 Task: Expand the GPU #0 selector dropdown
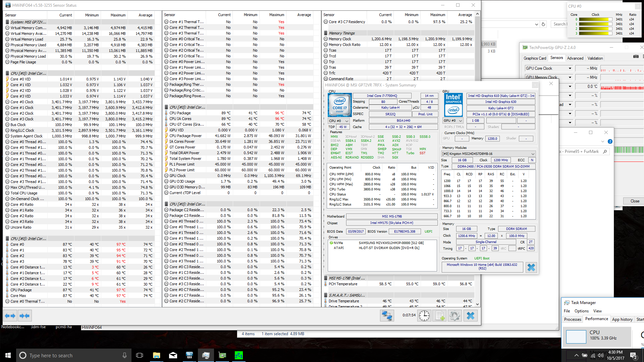click(453, 121)
